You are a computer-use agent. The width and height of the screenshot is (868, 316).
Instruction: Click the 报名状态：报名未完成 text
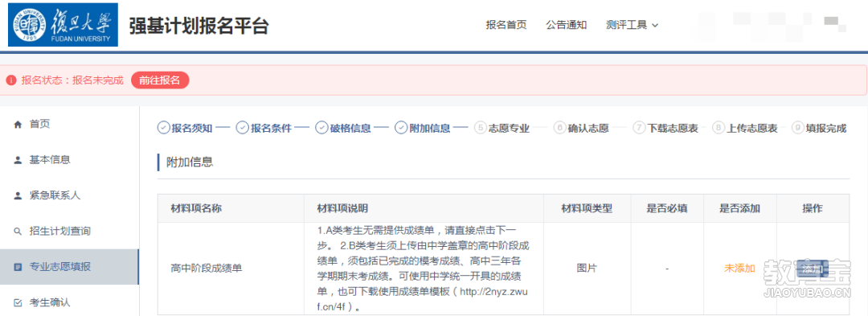click(x=72, y=80)
